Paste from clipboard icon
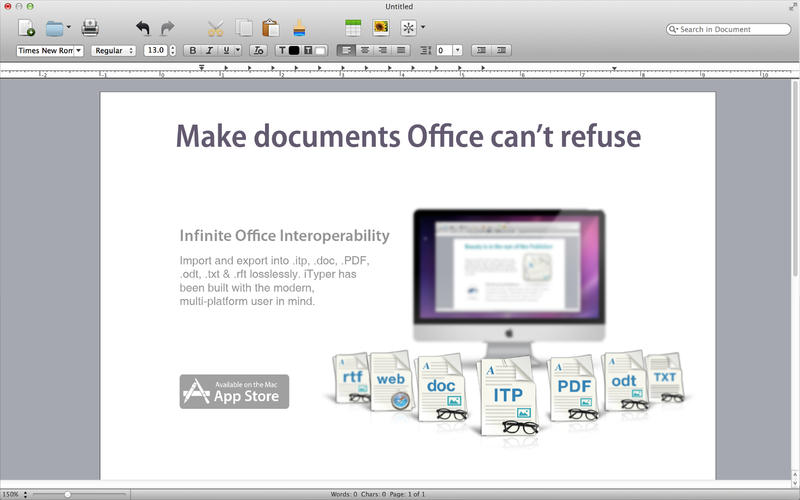The height and width of the screenshot is (500, 800). pos(270,28)
